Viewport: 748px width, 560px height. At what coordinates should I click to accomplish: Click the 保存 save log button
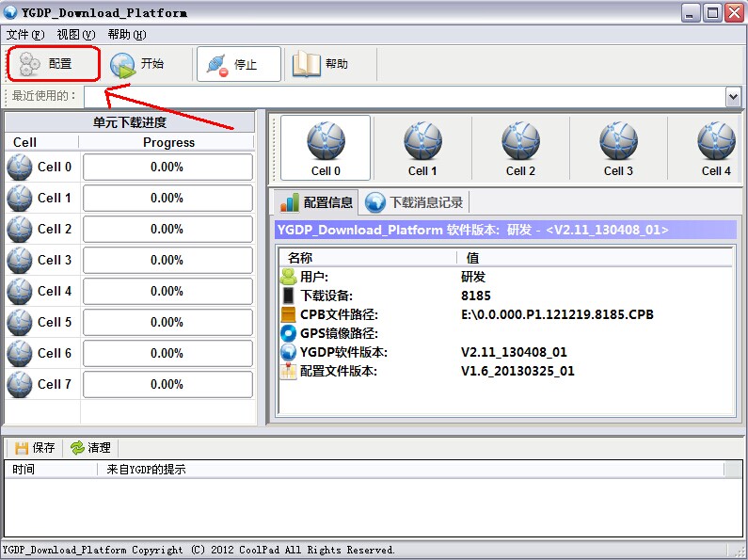point(35,448)
